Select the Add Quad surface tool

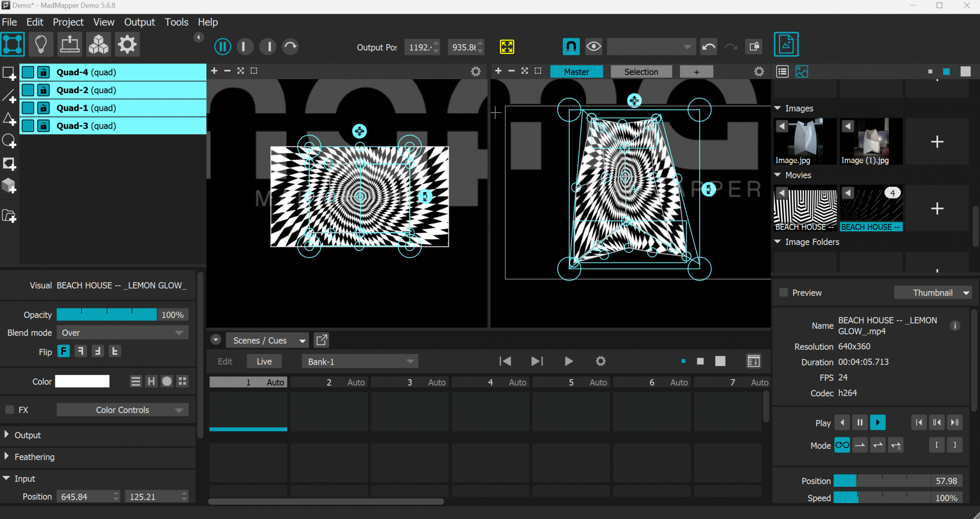[x=9, y=72]
